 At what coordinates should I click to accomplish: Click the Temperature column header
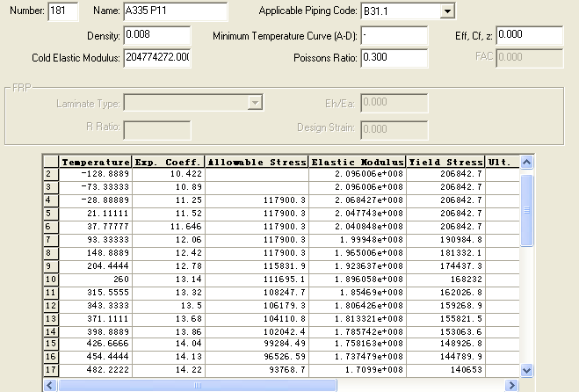pos(96,163)
